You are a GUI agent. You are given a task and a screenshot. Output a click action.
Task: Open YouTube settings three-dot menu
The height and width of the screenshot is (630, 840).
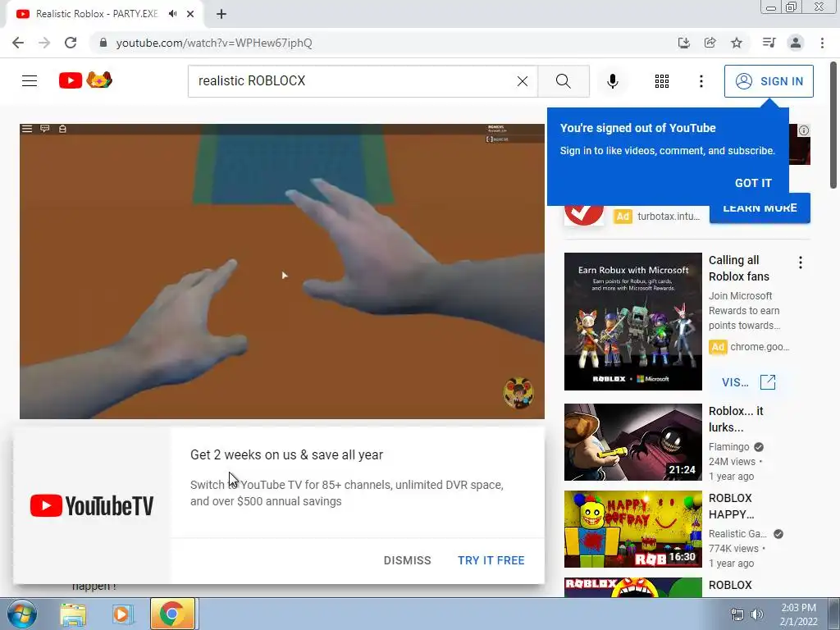(701, 81)
